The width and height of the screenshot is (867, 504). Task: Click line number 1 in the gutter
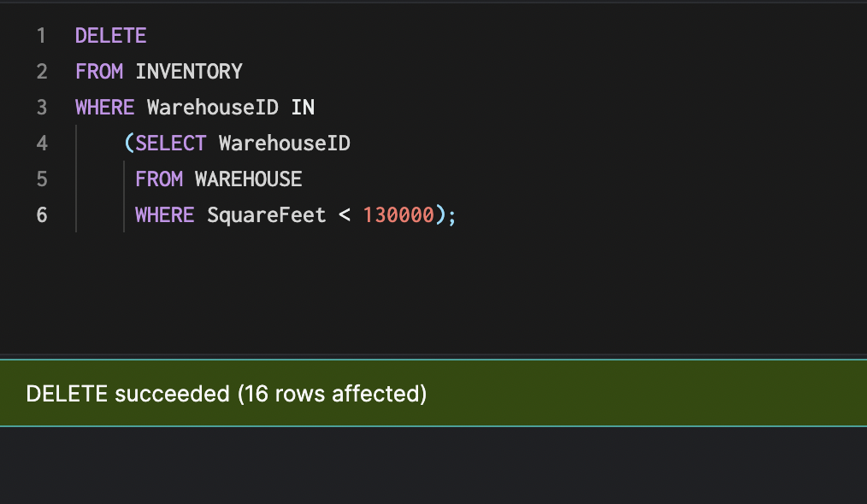42,36
